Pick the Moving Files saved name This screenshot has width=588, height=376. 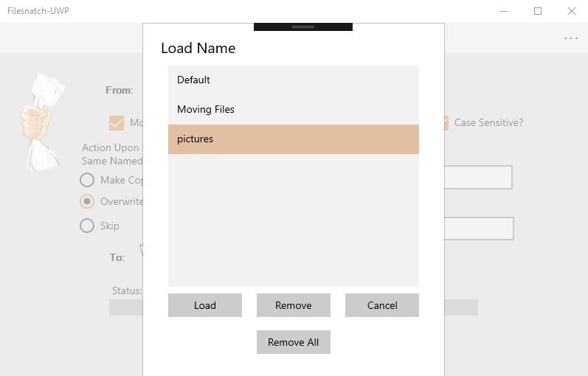coord(293,109)
